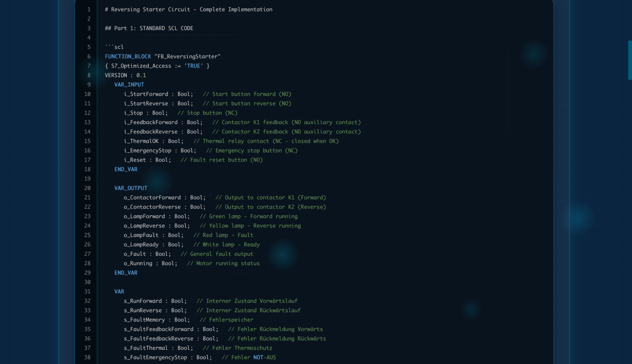632x364 pixels.
Task: Click the VAR_INPUT keyword
Action: pyautogui.click(x=129, y=84)
